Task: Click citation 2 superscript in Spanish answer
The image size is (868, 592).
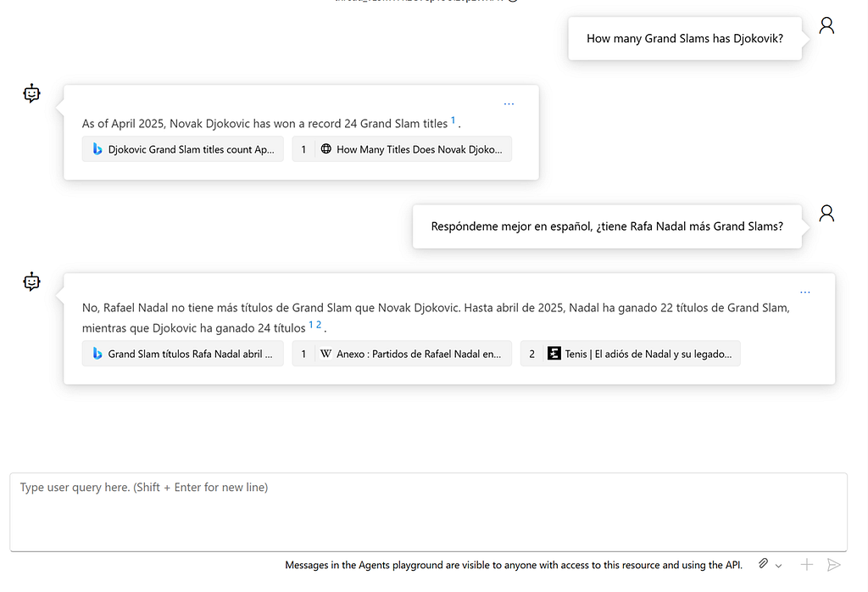Action: pos(319,325)
